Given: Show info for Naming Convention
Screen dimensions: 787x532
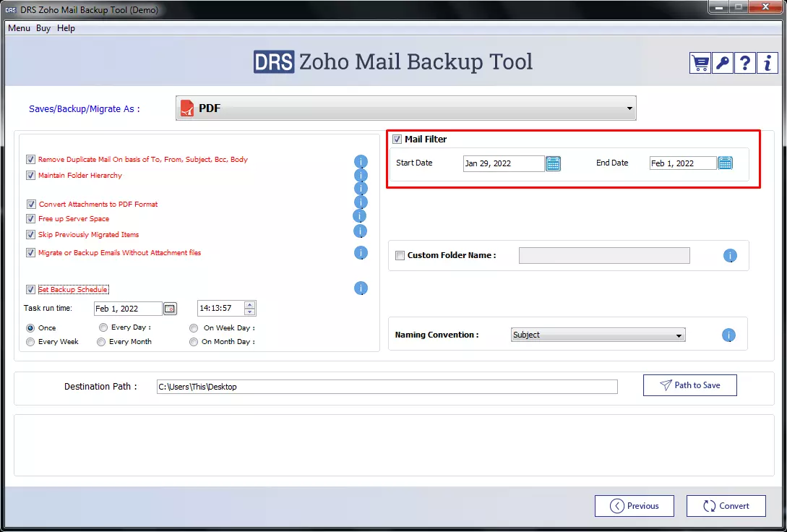Looking at the screenshot, I should point(728,335).
